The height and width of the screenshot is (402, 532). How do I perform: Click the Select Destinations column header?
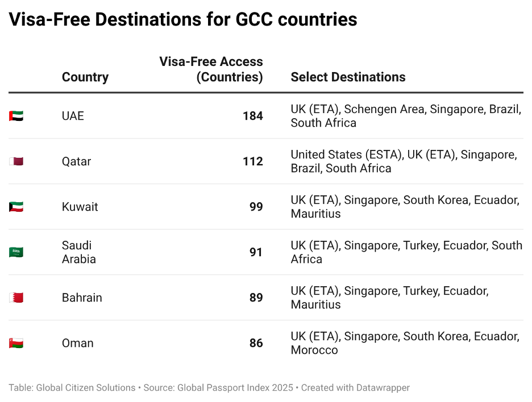tap(348, 77)
